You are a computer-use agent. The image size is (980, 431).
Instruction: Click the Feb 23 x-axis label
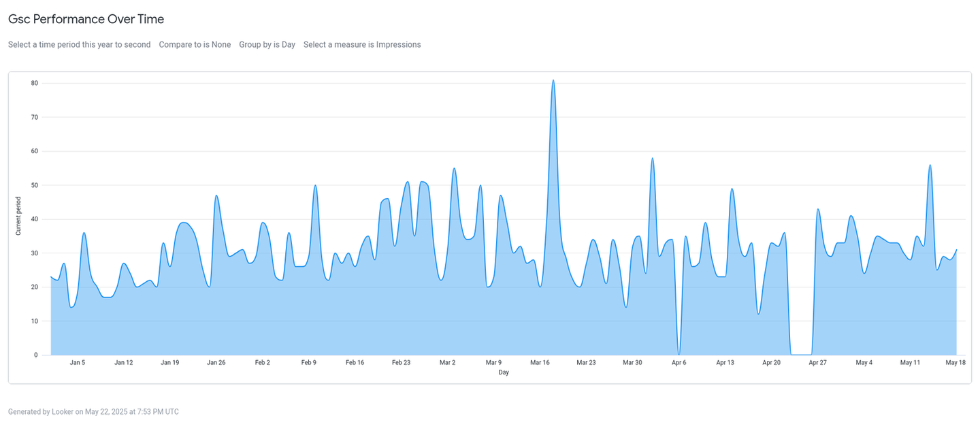[402, 363]
